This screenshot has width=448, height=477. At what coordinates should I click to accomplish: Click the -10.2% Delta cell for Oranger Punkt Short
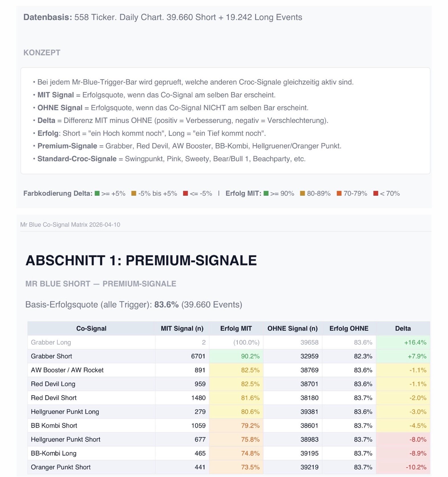point(416,467)
